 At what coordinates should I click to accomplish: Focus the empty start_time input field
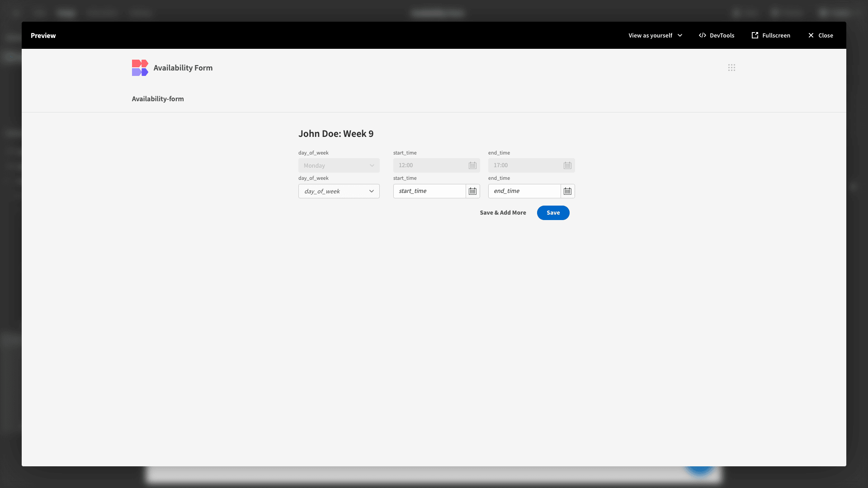pos(429,191)
